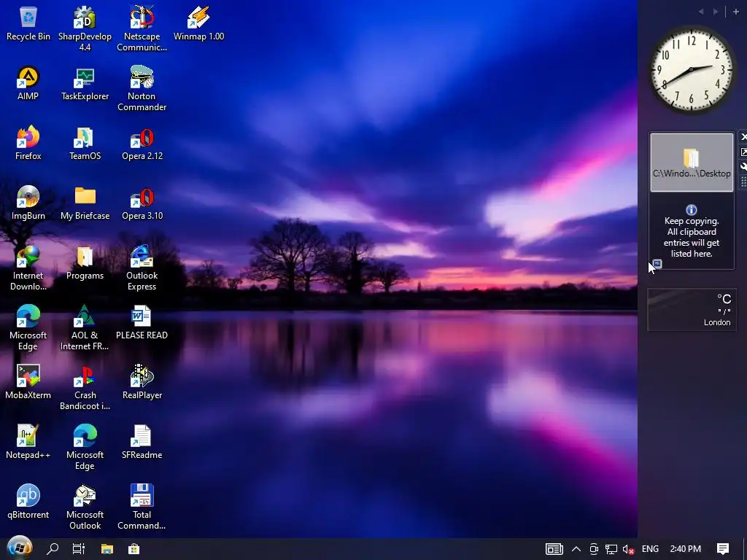The image size is (747, 560).
Task: Select the Microsoft Edge icon above MobaXterm
Action: click(x=28, y=328)
